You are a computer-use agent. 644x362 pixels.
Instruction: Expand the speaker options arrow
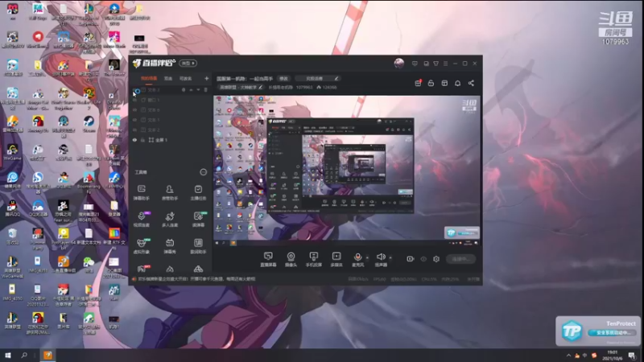coord(390,257)
